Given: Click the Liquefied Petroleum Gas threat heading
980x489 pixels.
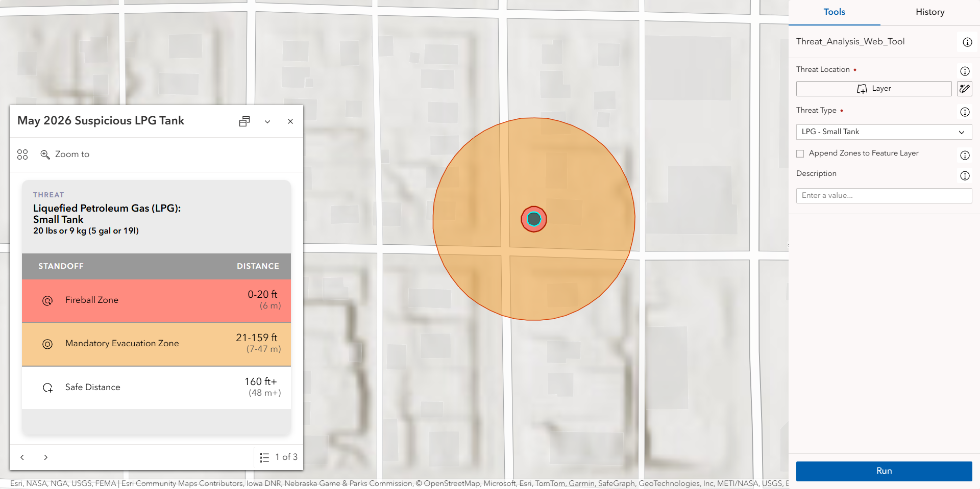Looking at the screenshot, I should click(107, 214).
